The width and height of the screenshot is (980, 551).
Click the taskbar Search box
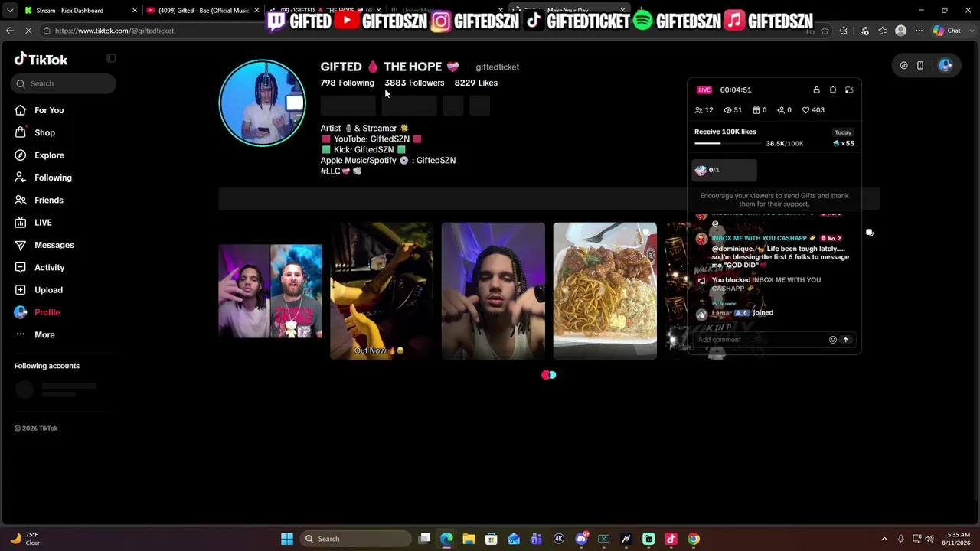click(x=357, y=539)
